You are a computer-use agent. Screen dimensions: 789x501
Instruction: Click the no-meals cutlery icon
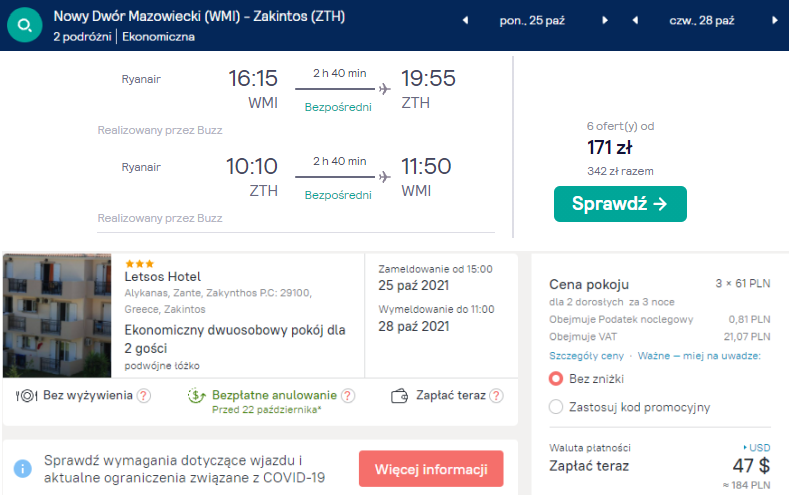coord(26,396)
